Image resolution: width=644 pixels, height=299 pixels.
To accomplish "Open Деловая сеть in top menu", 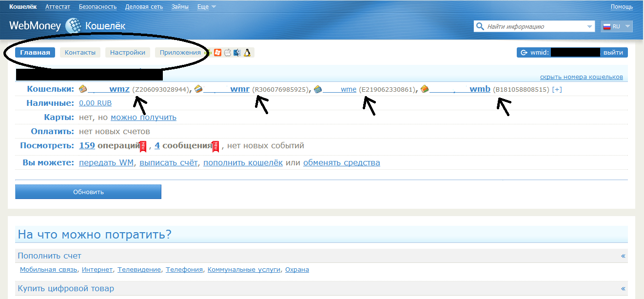I will (144, 7).
